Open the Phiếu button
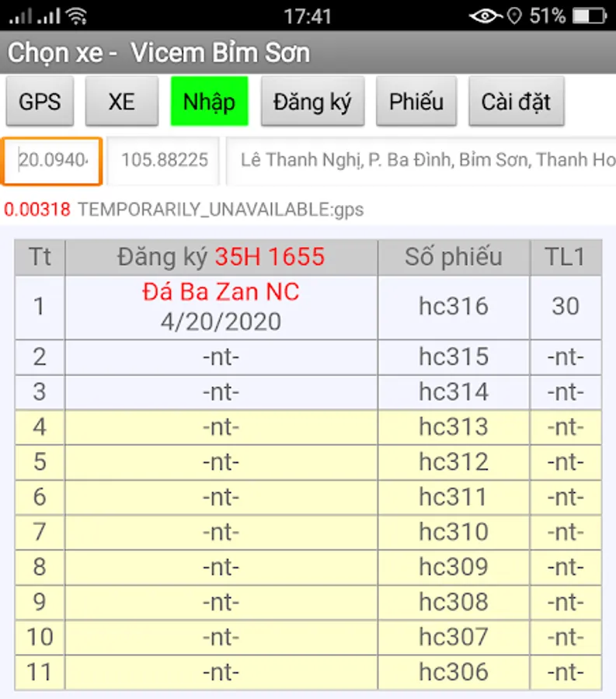 416,101
